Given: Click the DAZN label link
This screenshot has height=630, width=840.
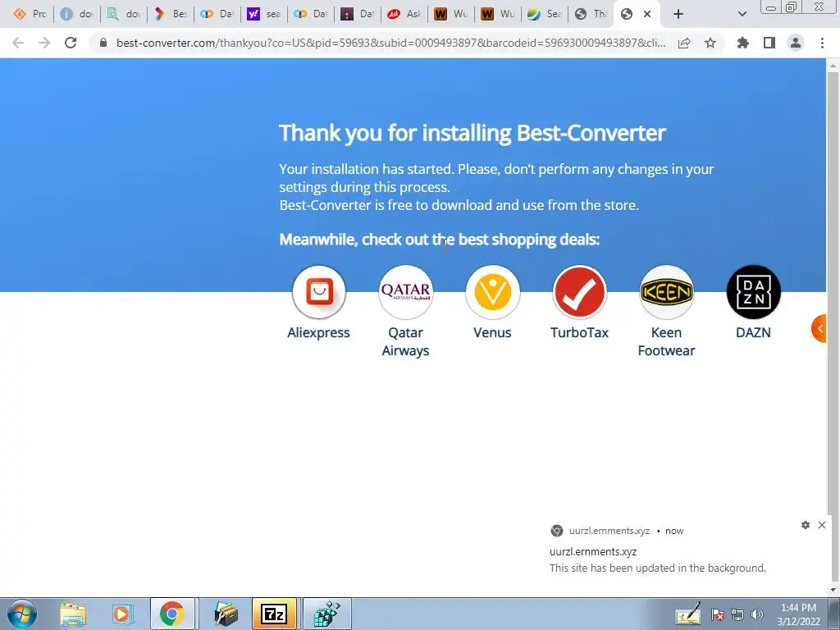Looking at the screenshot, I should click(x=753, y=333).
